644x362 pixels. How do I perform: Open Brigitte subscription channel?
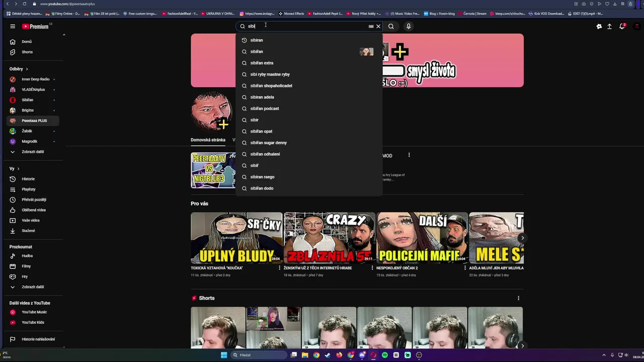(x=33, y=110)
